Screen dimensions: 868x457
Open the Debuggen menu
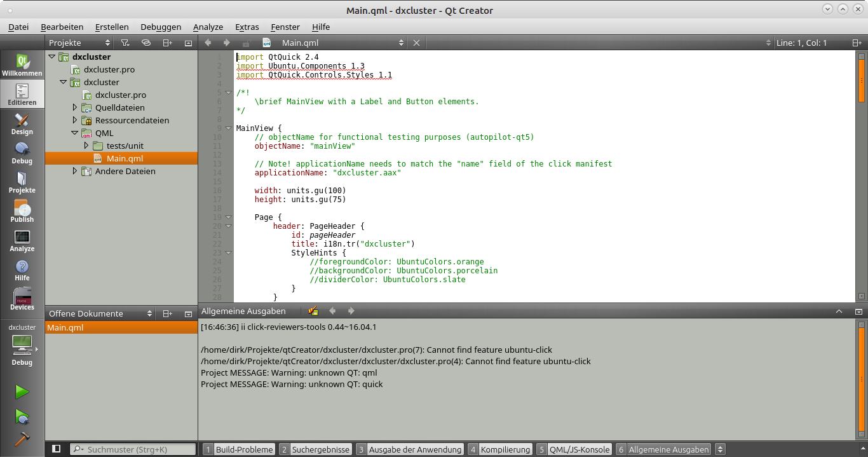tap(161, 27)
